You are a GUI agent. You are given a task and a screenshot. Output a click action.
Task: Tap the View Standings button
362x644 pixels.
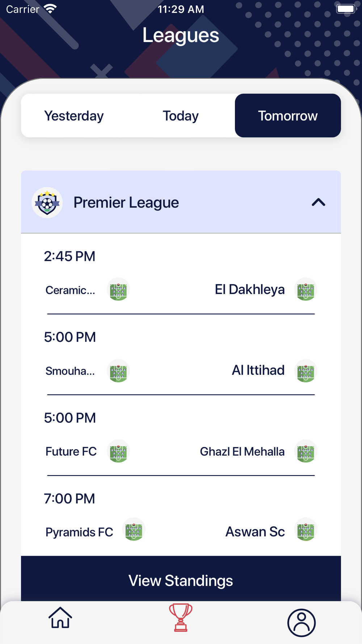pyautogui.click(x=181, y=580)
